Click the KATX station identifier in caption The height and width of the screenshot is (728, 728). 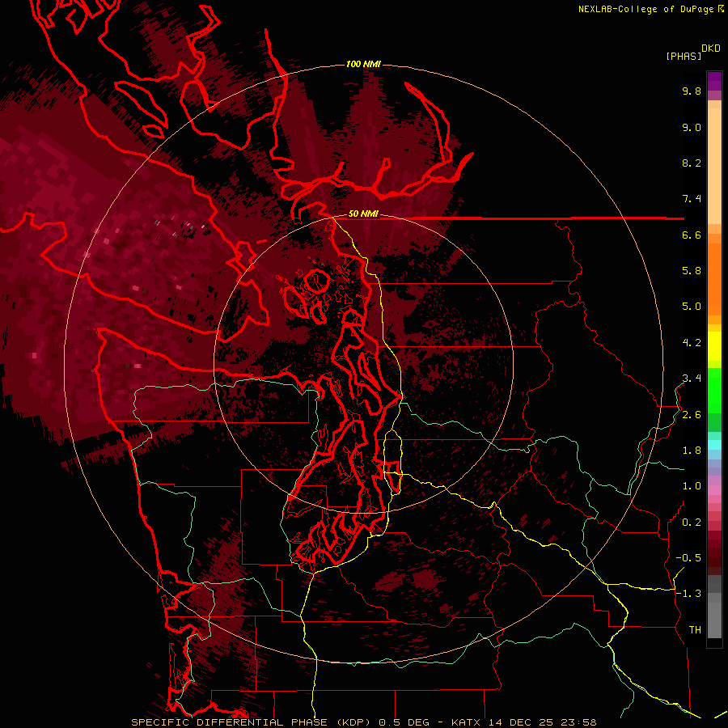point(467,722)
